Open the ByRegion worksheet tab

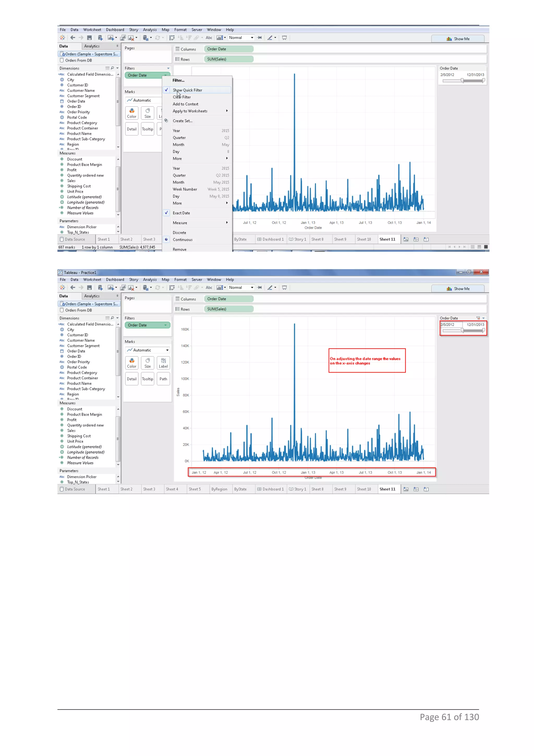(x=219, y=489)
